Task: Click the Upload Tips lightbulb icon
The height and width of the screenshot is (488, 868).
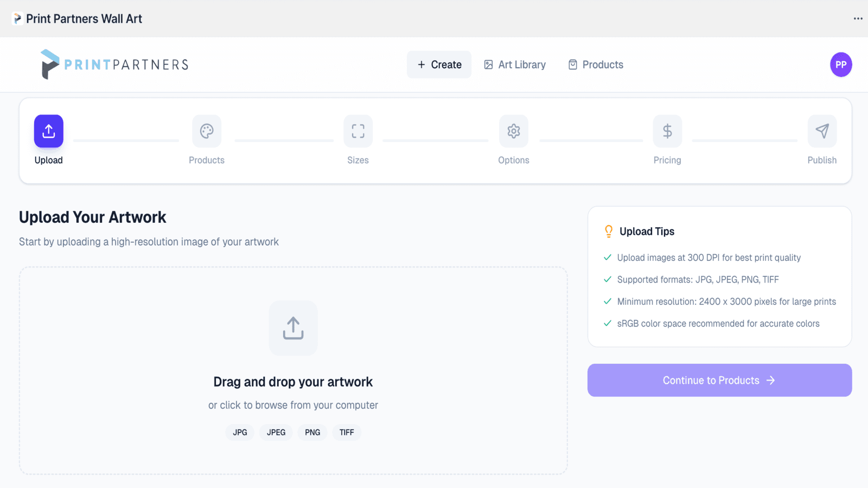Action: tap(609, 232)
